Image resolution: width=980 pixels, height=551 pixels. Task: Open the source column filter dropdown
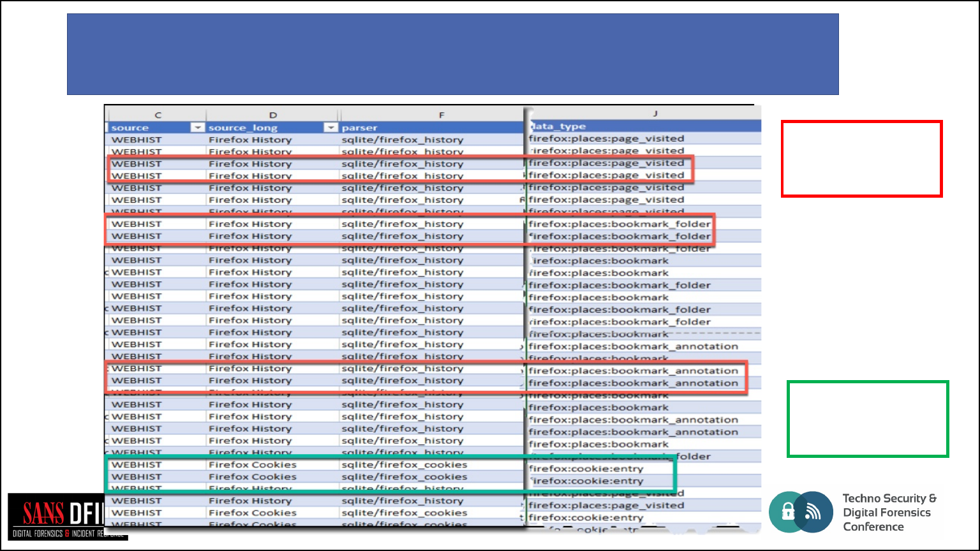pos(198,128)
